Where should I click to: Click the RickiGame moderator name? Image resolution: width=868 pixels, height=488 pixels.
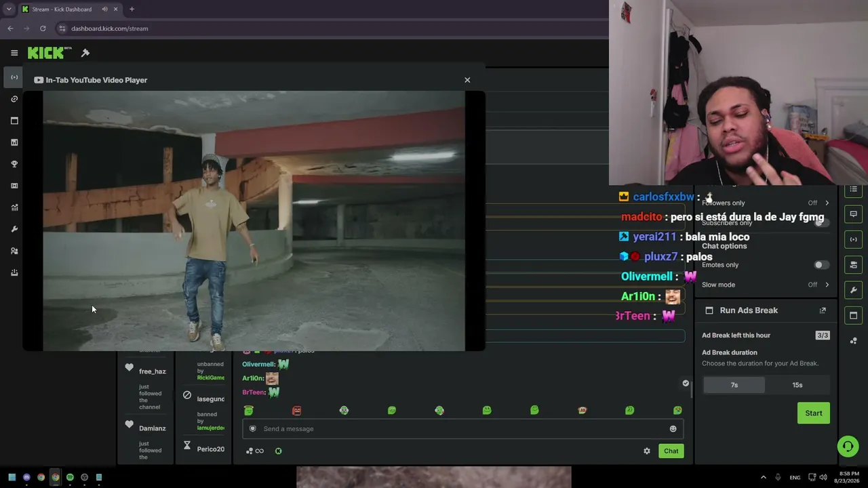pos(210,378)
